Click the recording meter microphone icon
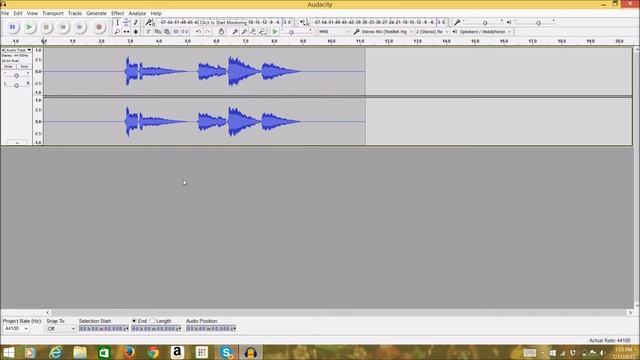This screenshot has width=640, height=360. click(x=149, y=22)
